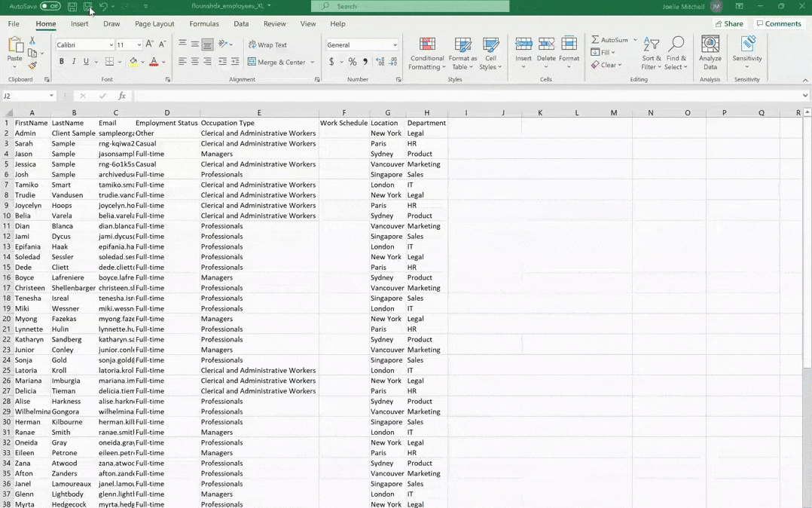Screen dimensions: 812x508
Task: Click the Decrease Indent icon
Action: (x=223, y=62)
